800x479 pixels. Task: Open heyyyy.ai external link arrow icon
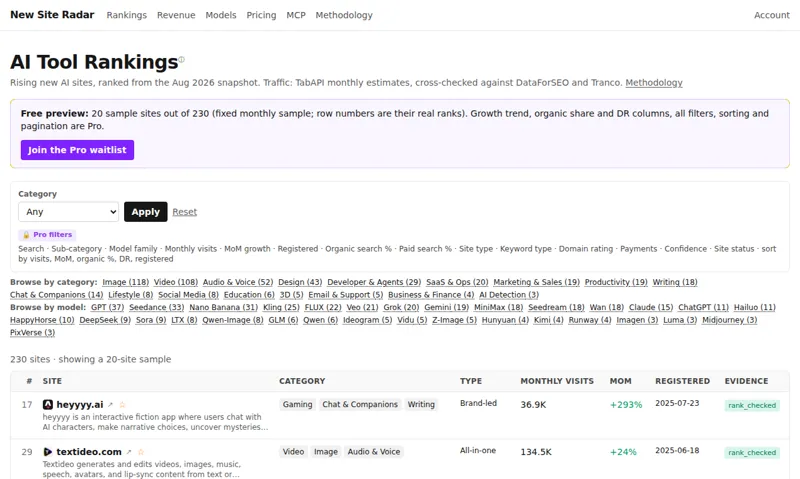(x=110, y=405)
